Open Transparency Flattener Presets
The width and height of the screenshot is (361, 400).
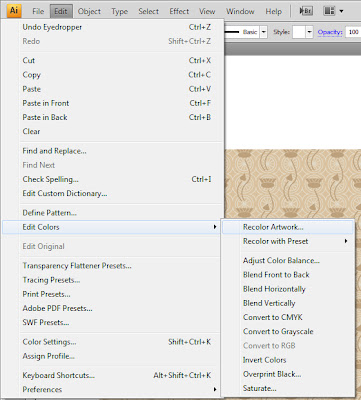(113, 266)
